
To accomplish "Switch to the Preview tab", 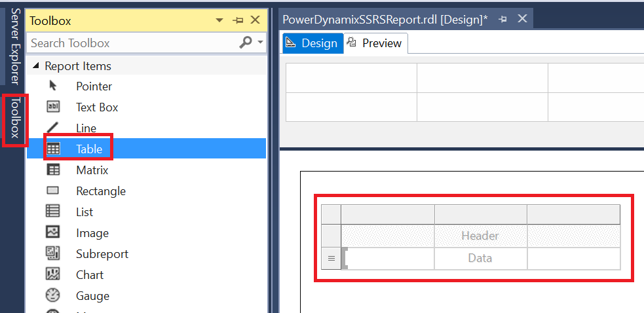I will click(x=375, y=43).
